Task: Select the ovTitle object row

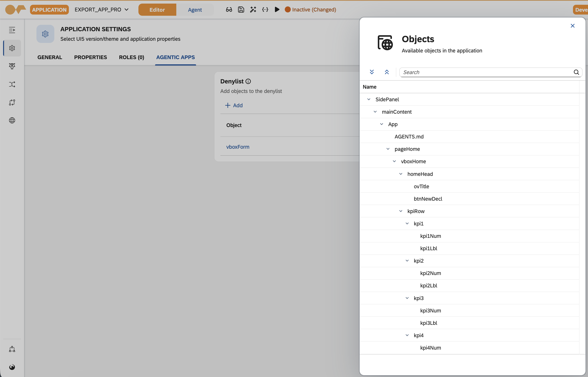Action: coord(469,186)
